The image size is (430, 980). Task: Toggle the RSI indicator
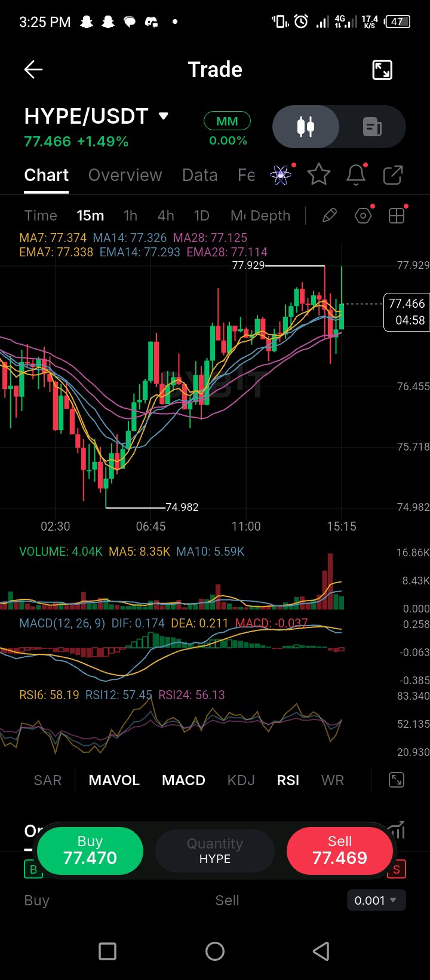coord(288,780)
